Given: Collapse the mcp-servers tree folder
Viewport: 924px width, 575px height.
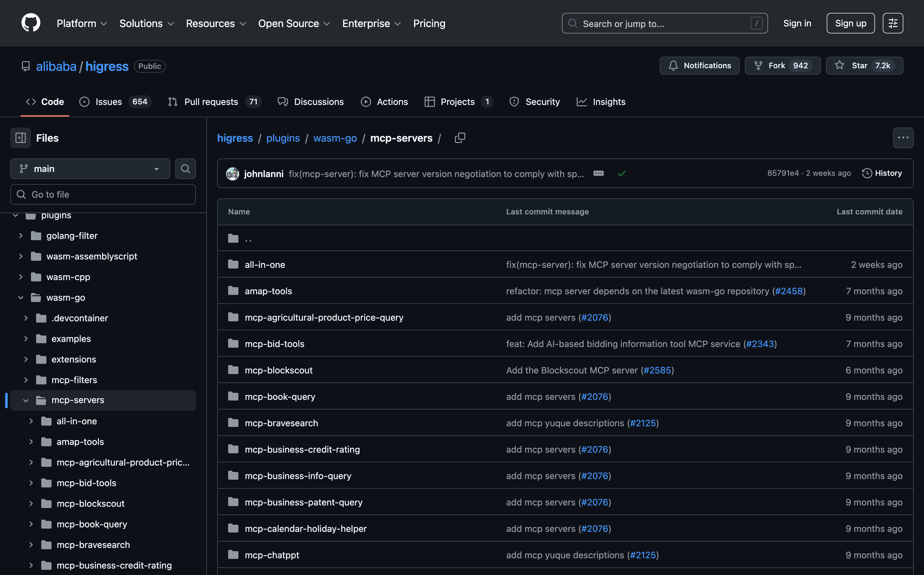Looking at the screenshot, I should (26, 400).
